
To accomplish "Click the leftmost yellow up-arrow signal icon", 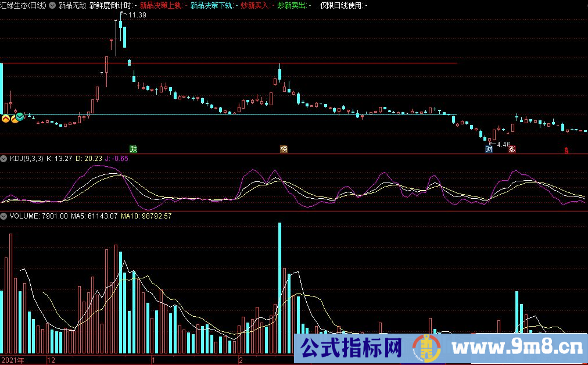I will coord(6,119).
